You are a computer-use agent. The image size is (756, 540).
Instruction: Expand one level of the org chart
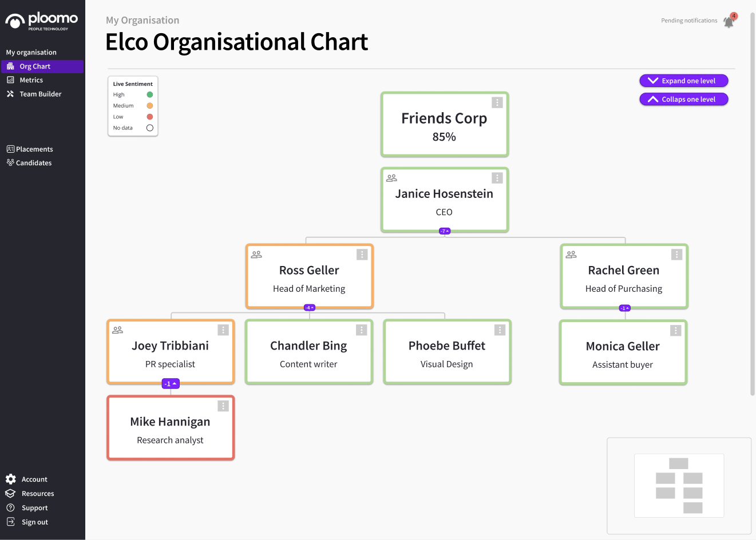click(683, 80)
